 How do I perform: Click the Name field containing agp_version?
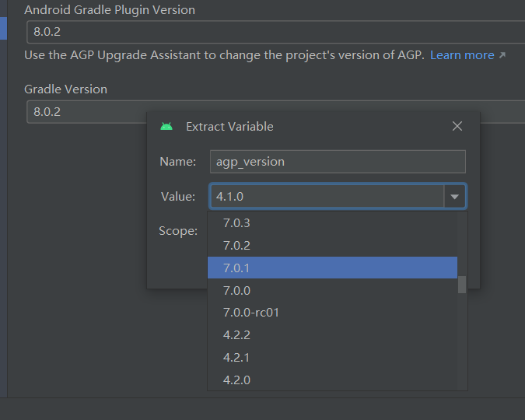click(338, 162)
